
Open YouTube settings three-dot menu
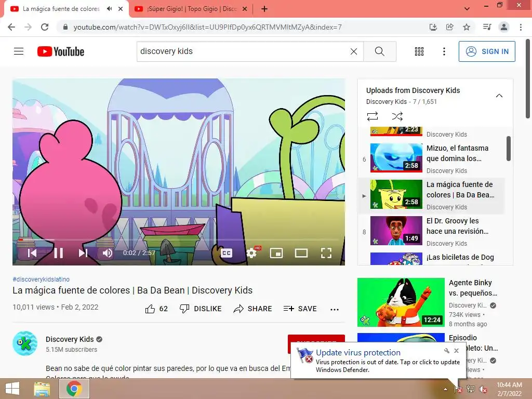[444, 51]
